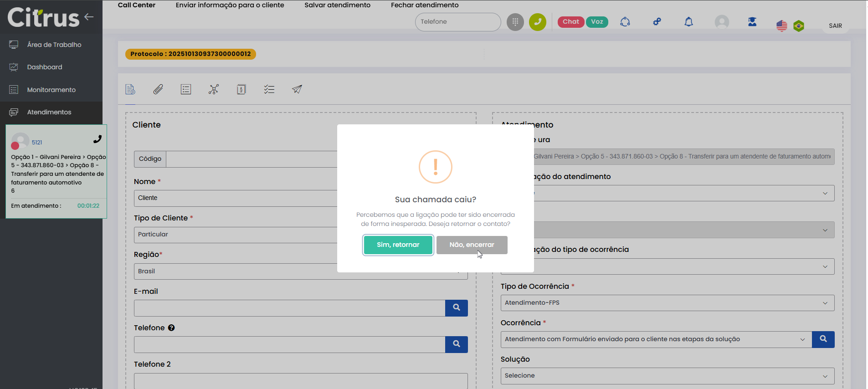
Task: Click the checklist icon in toolbar
Action: point(269,89)
